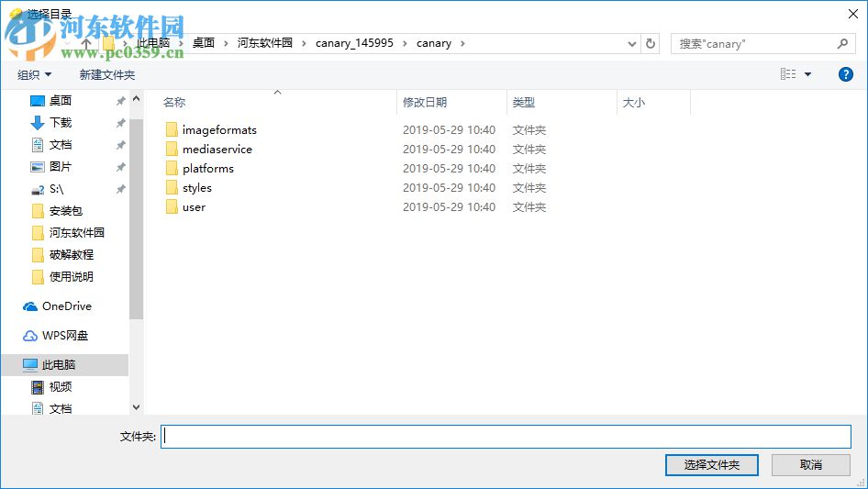Click the 取消 cancel button
868x489 pixels.
pos(810,464)
